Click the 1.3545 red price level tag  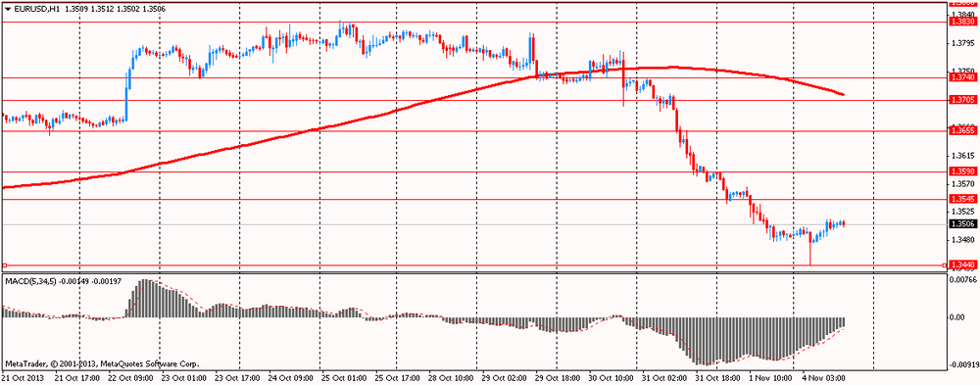point(962,199)
